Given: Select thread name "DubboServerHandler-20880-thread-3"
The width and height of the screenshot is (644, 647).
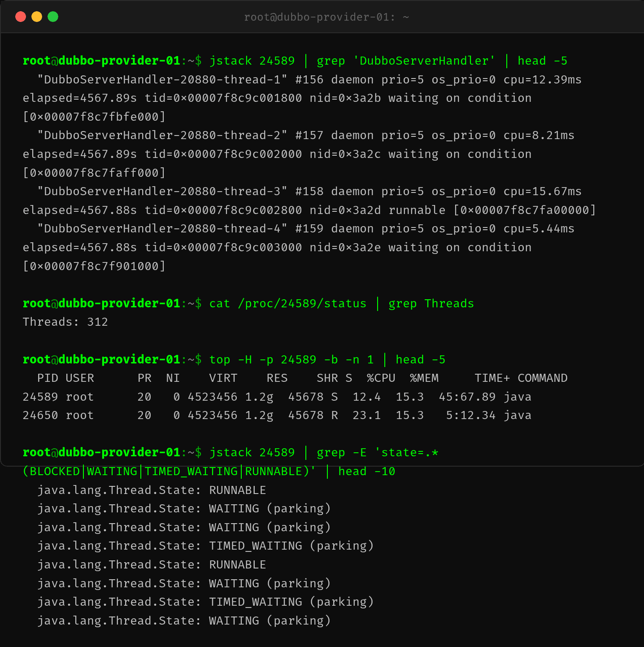Looking at the screenshot, I should [x=162, y=191].
